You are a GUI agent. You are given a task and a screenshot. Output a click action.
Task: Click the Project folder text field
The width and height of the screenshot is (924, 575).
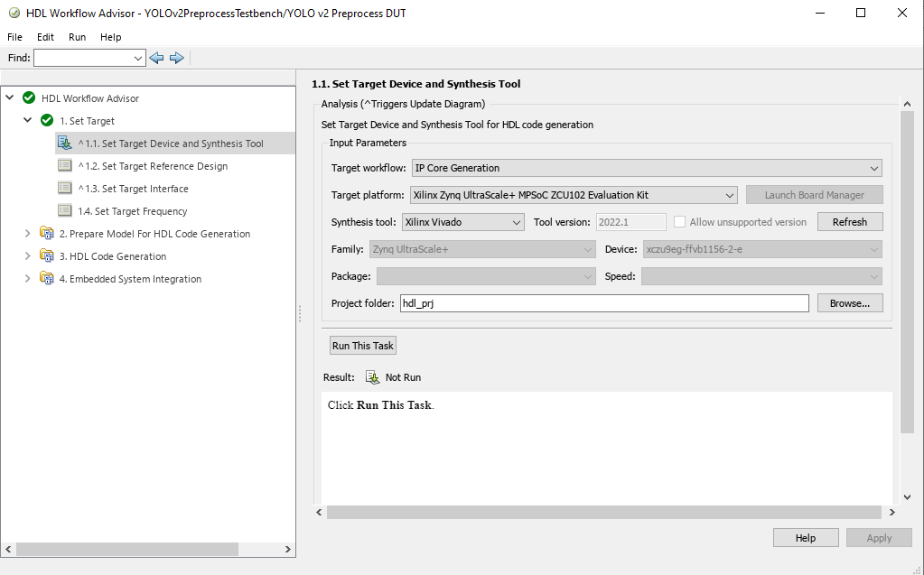tap(603, 304)
